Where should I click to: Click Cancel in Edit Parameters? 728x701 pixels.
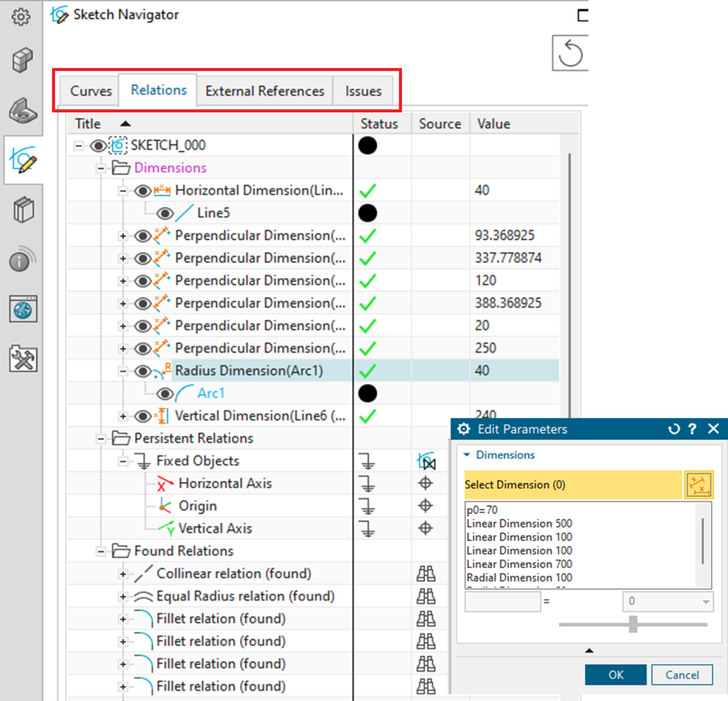682,675
